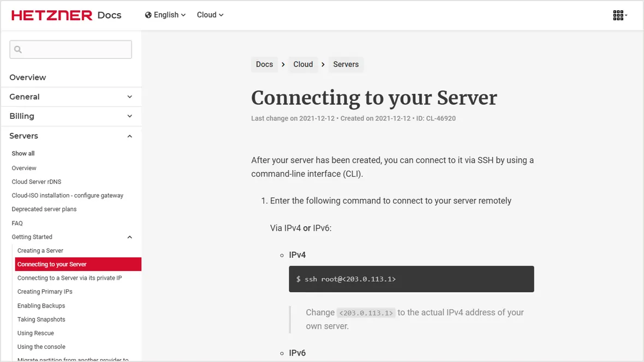The height and width of the screenshot is (362, 644).
Task: Open the Cloud product dropdown
Action: coord(210,15)
